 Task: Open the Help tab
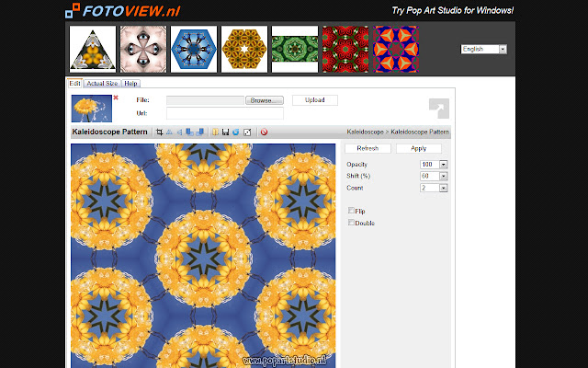pos(131,84)
